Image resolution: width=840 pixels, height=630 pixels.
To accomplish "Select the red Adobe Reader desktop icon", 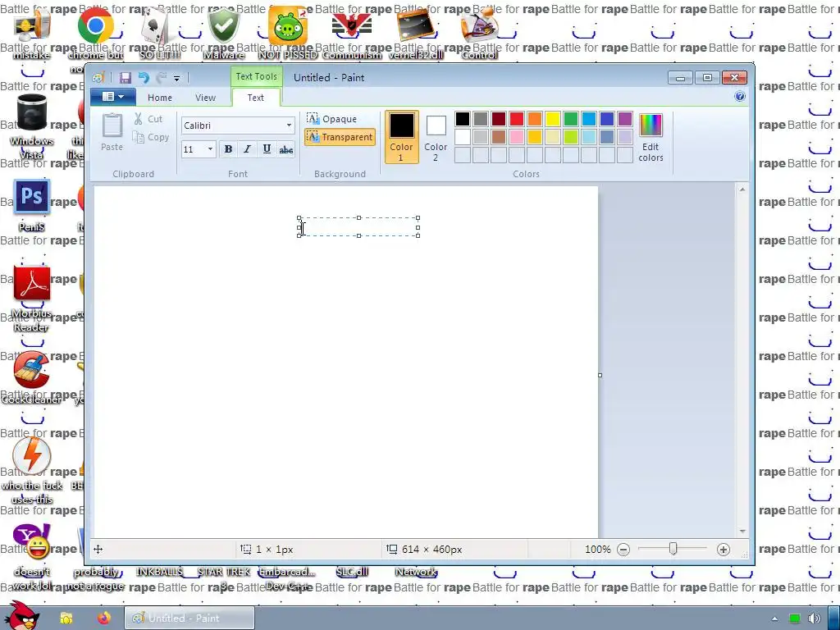I will pos(32,283).
